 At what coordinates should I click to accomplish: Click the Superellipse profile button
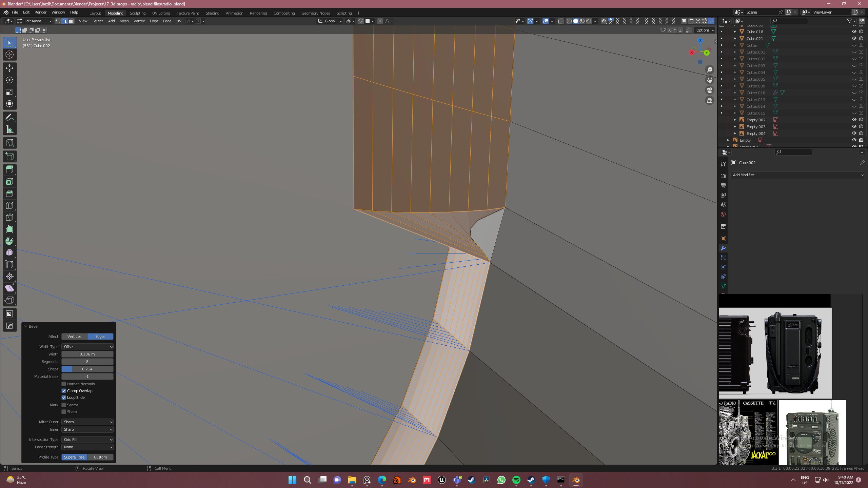(75, 457)
